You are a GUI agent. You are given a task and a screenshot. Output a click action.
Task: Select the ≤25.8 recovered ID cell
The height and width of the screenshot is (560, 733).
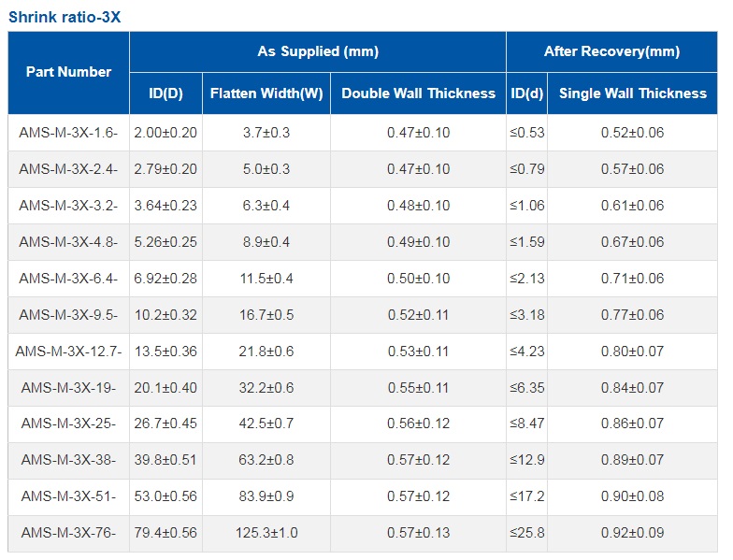pos(527,533)
